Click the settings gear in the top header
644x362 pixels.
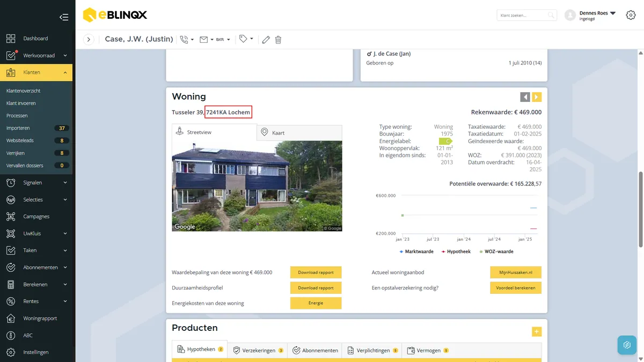tap(631, 15)
